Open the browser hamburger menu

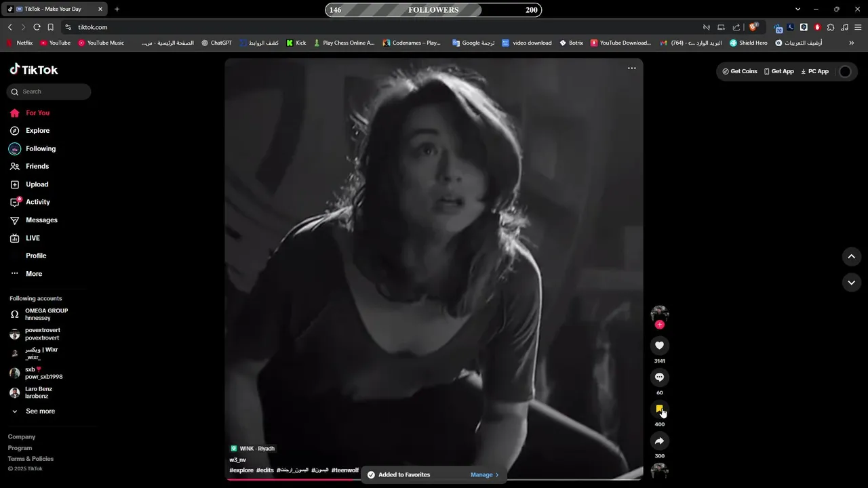[858, 27]
